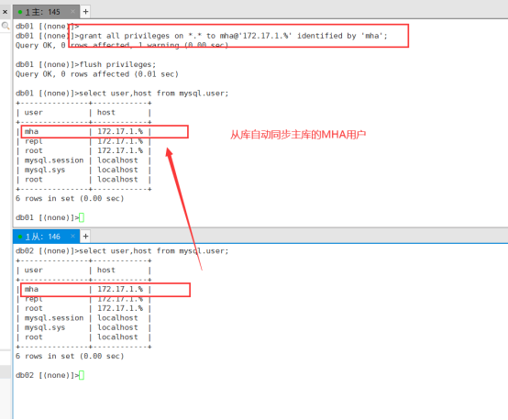Click 'mysql.session' row in db02 table
Image resolution: width=508 pixels, height=420 pixels.
[83, 318]
